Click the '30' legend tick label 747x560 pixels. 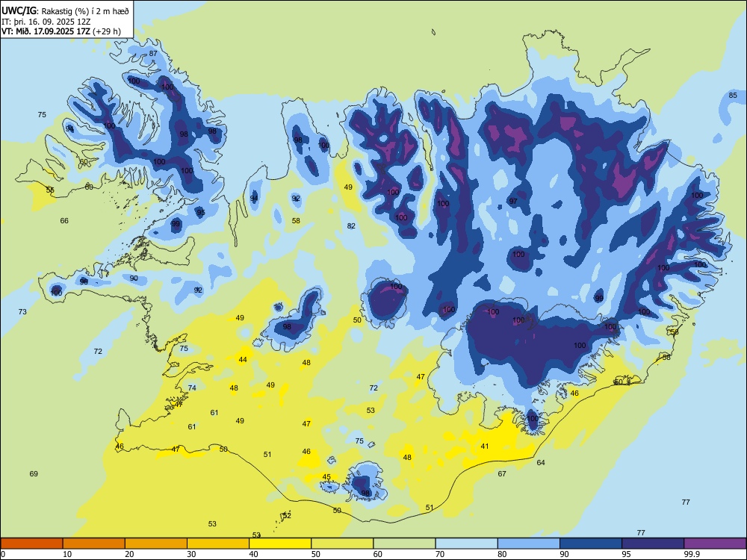pos(191,554)
